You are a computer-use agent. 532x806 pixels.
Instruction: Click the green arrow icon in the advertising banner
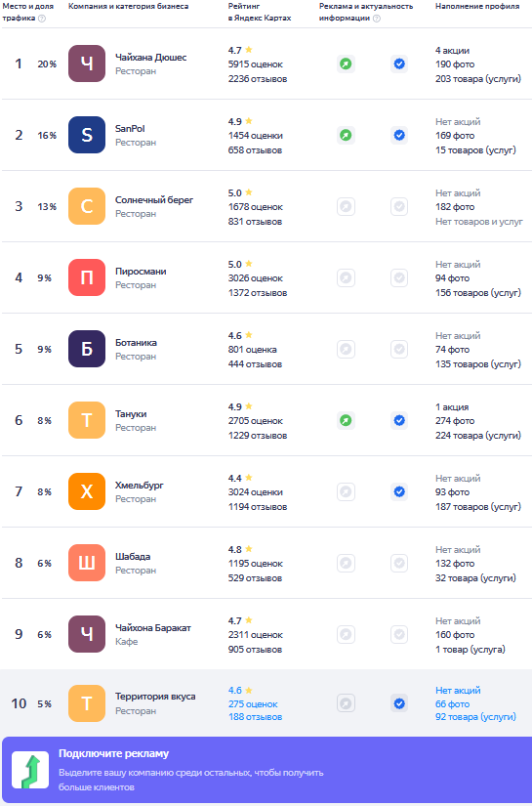coord(30,770)
